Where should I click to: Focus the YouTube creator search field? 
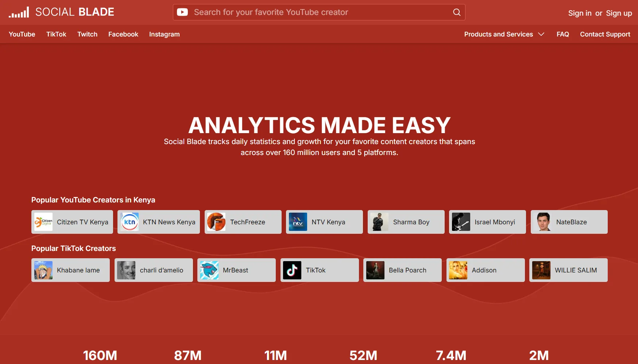(x=319, y=12)
